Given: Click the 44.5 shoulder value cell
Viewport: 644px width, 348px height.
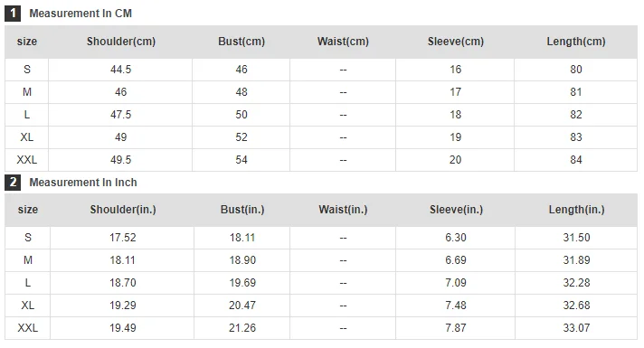Looking at the screenshot, I should 120,70.
